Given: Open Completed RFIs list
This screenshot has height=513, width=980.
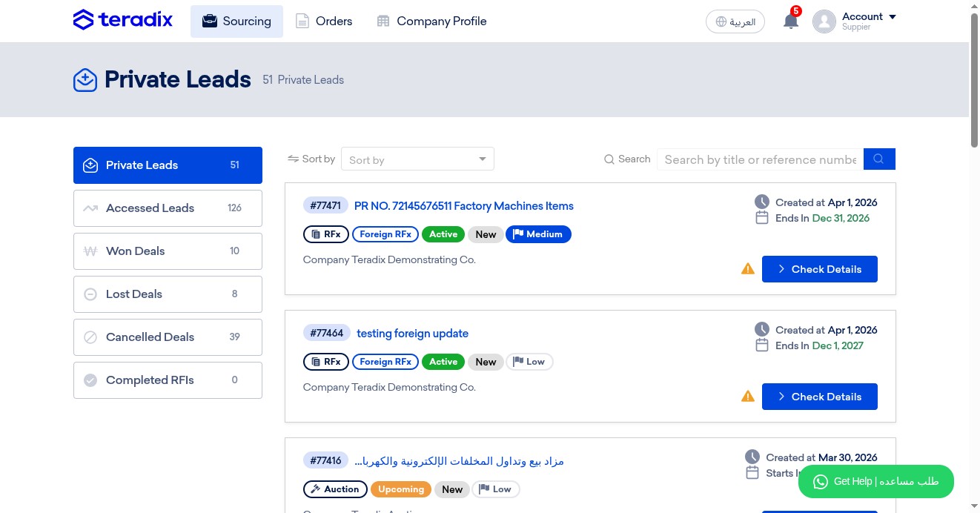Looking at the screenshot, I should pyautogui.click(x=168, y=380).
